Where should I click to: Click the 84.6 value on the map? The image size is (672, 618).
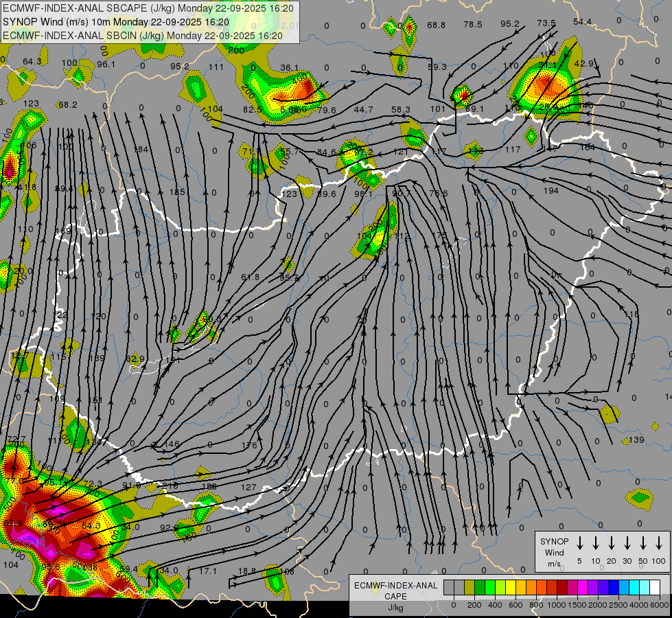click(x=327, y=152)
